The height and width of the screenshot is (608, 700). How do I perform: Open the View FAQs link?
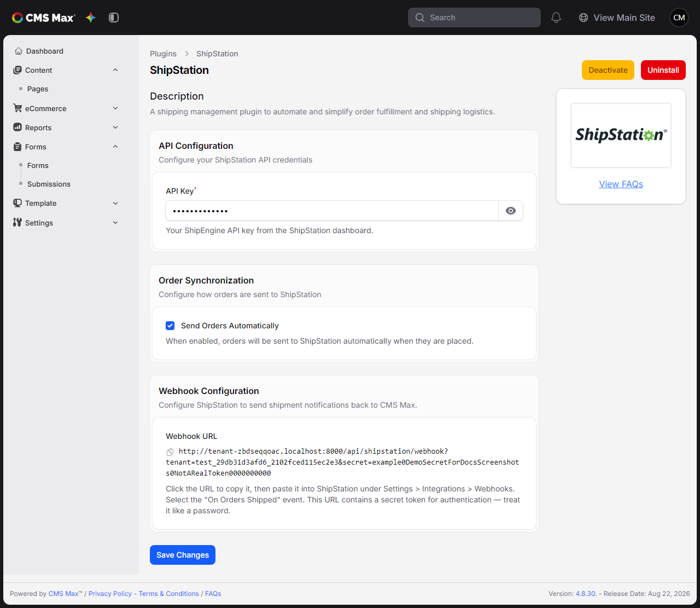(621, 184)
